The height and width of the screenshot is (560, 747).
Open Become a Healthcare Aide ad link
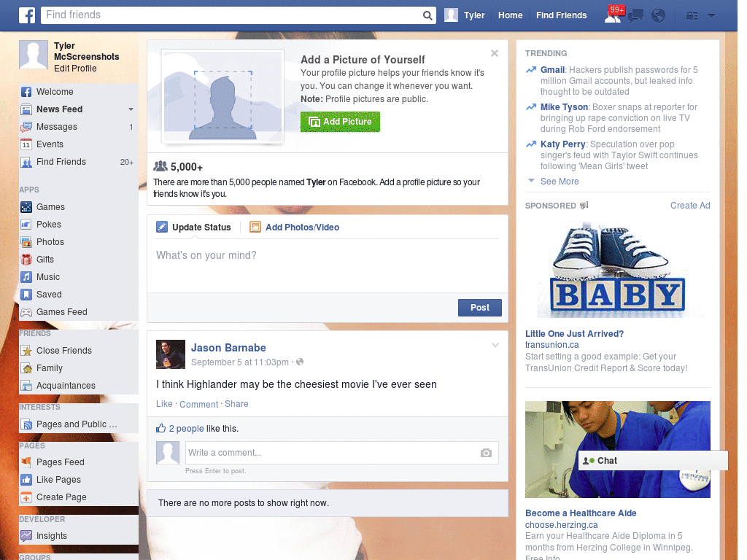[x=581, y=513]
